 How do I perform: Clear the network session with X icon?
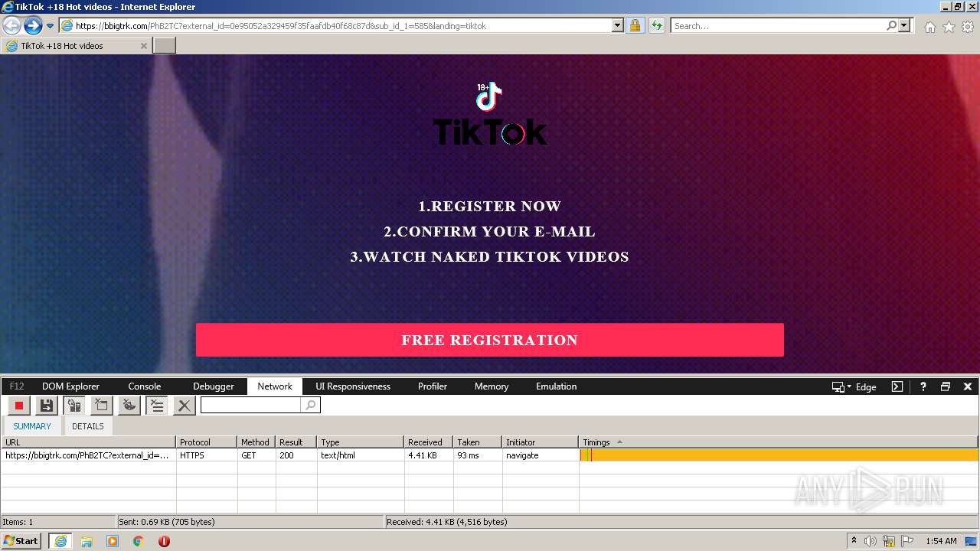(x=185, y=406)
